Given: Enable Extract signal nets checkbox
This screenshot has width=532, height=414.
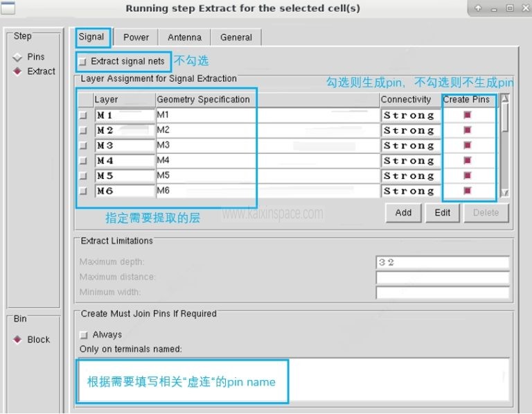Looking at the screenshot, I should [x=84, y=62].
